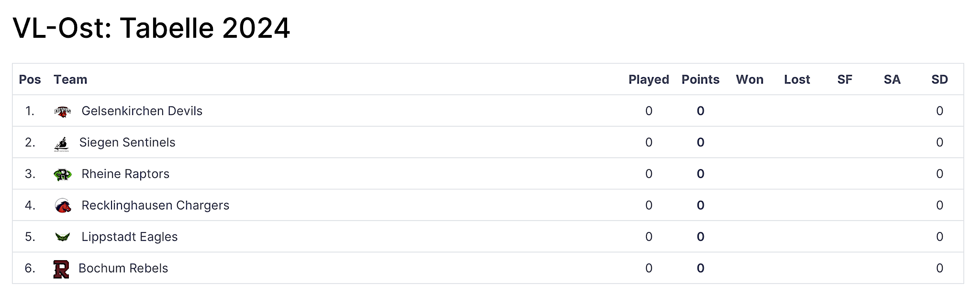This screenshot has height=297, width=980.
Task: Select the Recklinghausen Chargers team name
Action: [x=155, y=206]
